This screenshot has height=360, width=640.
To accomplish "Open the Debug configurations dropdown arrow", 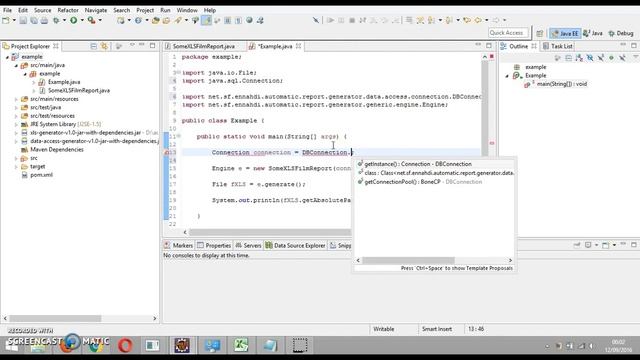I will pyautogui.click(x=64, y=20).
